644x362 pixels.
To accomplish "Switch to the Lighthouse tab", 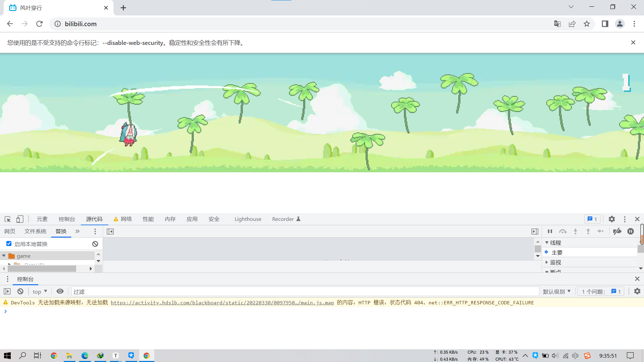I will pos(248,219).
